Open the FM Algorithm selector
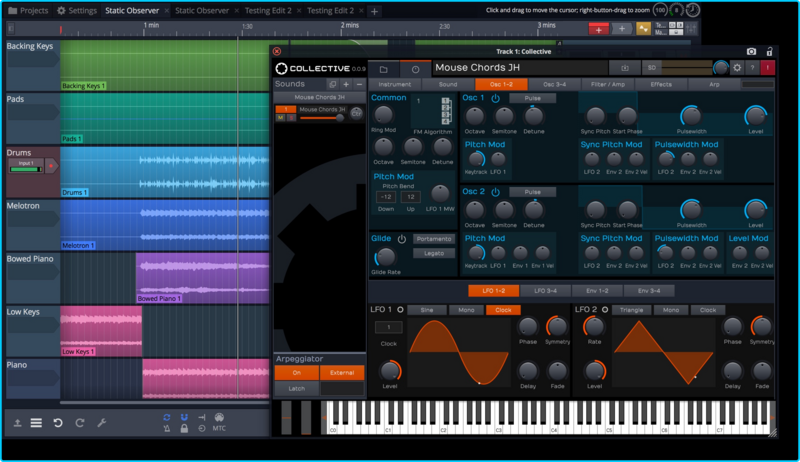The image size is (800, 462). [x=433, y=111]
